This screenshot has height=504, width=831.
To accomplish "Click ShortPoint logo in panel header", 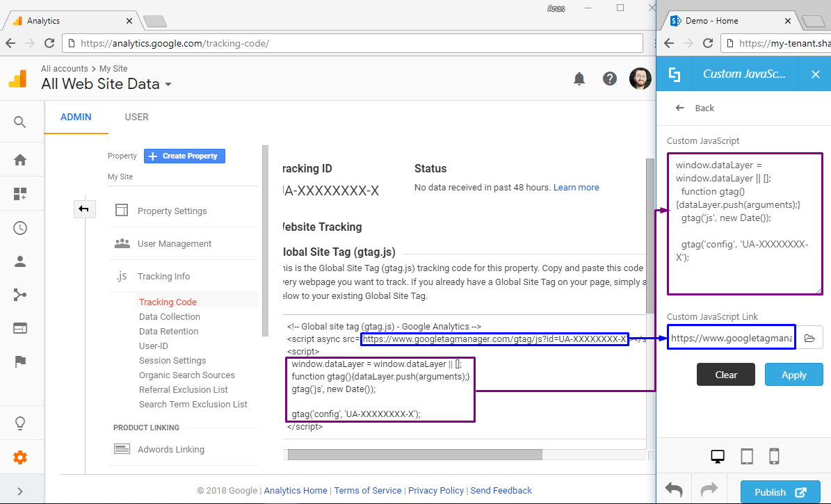I will (x=674, y=74).
